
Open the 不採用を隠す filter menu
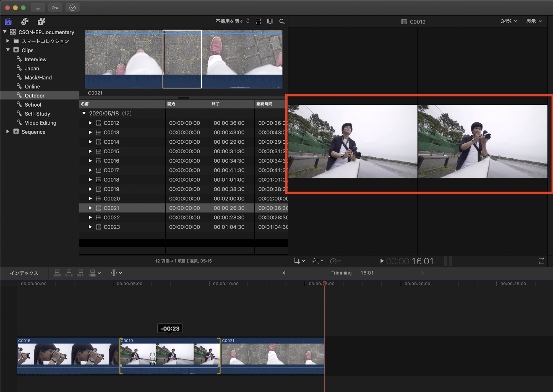click(x=232, y=21)
